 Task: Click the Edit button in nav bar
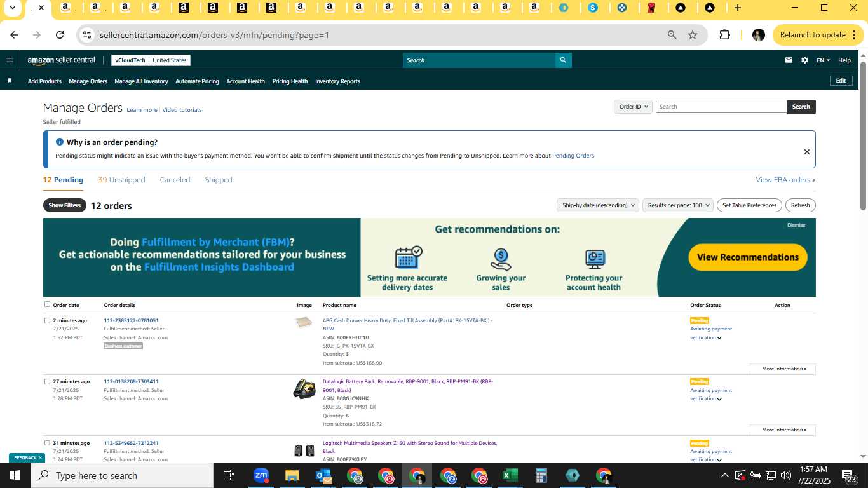point(841,81)
